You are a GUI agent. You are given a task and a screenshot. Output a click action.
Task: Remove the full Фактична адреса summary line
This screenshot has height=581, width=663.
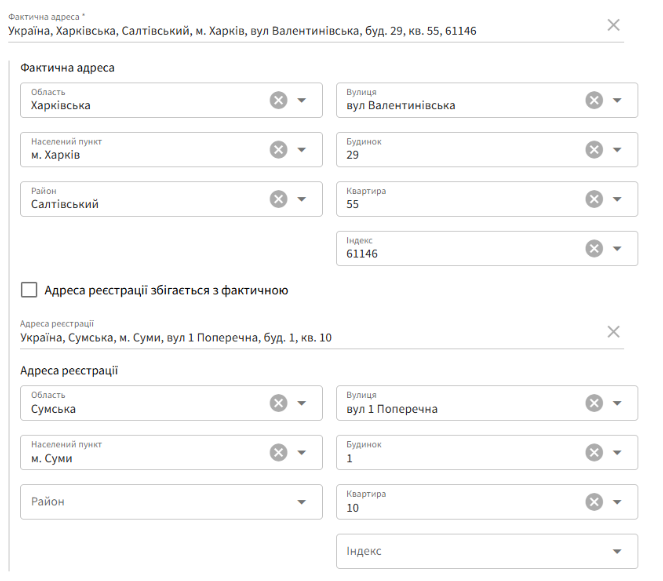(613, 25)
